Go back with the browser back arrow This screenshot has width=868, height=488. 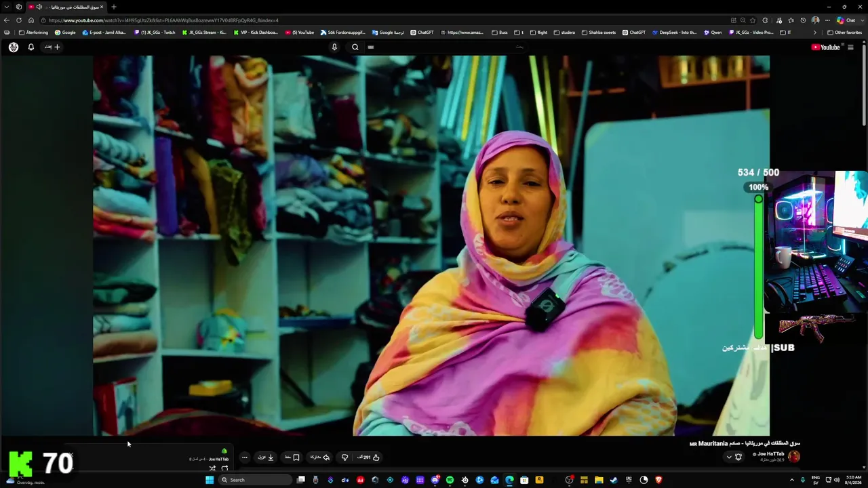click(7, 20)
